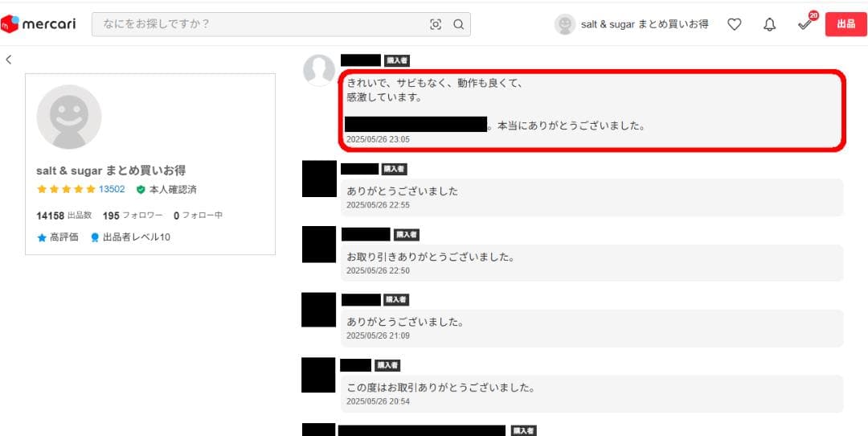Click the back arrow chevron
868x436 pixels.
9,60
